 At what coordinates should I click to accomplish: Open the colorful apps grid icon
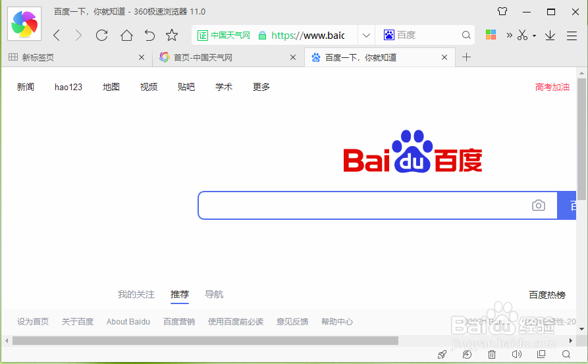491,34
